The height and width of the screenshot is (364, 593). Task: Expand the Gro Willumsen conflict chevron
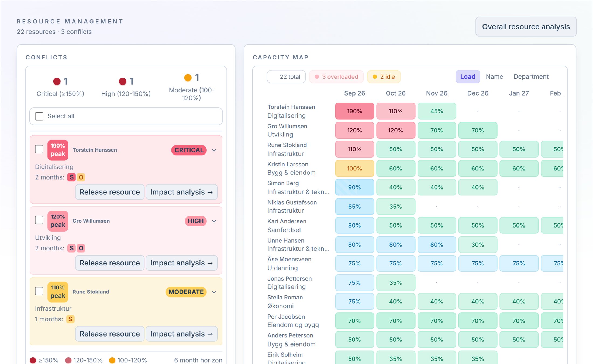coord(214,221)
